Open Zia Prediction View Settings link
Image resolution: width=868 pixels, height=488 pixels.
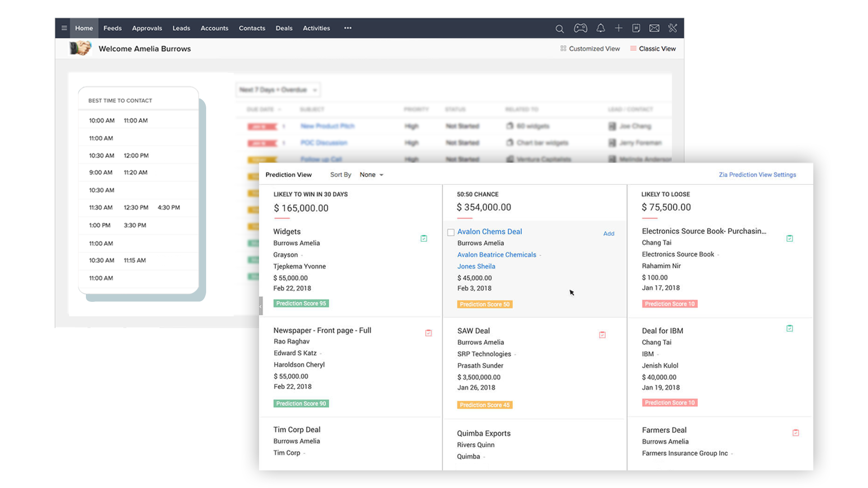[757, 175]
